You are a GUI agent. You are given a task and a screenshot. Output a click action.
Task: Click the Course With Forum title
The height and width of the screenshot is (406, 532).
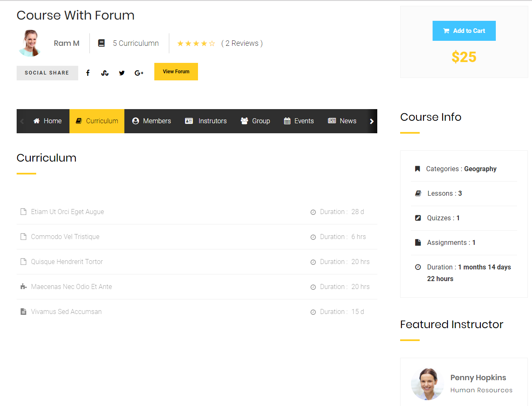pos(76,15)
